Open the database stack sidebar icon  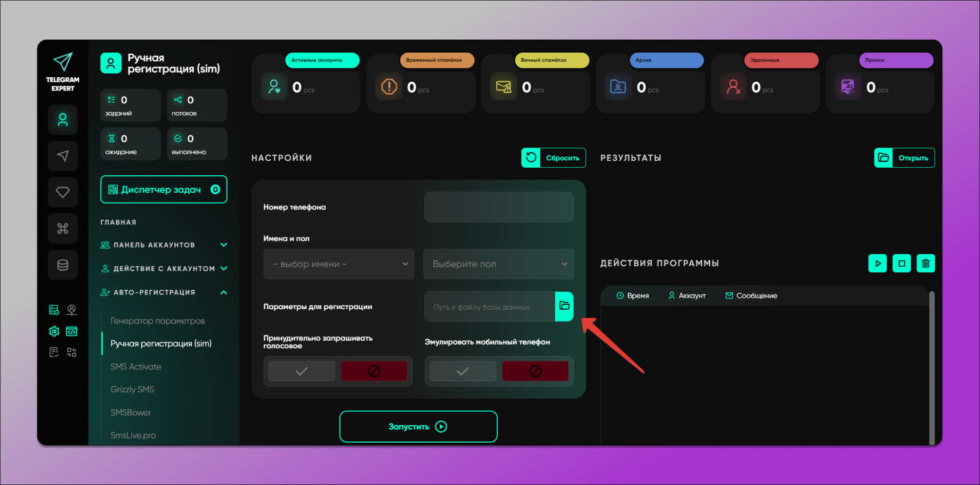pyautogui.click(x=63, y=265)
